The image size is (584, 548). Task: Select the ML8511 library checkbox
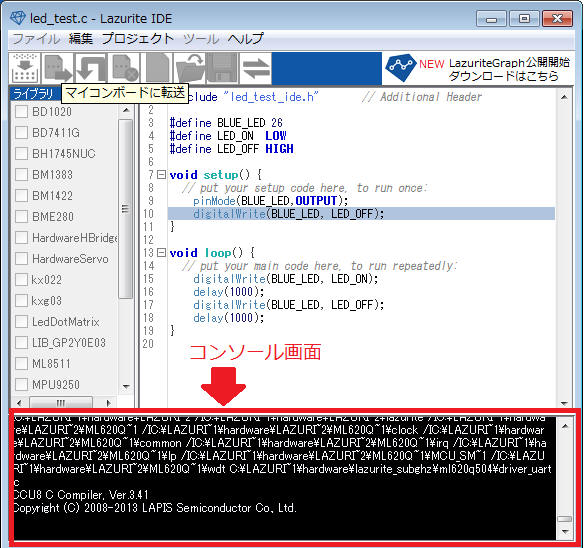click(22, 363)
